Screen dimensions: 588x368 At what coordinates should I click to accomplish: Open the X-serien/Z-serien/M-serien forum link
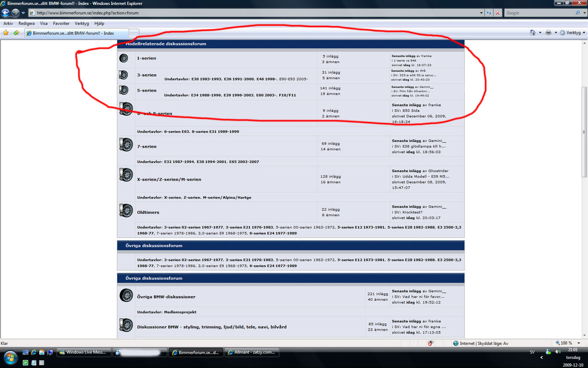point(169,179)
